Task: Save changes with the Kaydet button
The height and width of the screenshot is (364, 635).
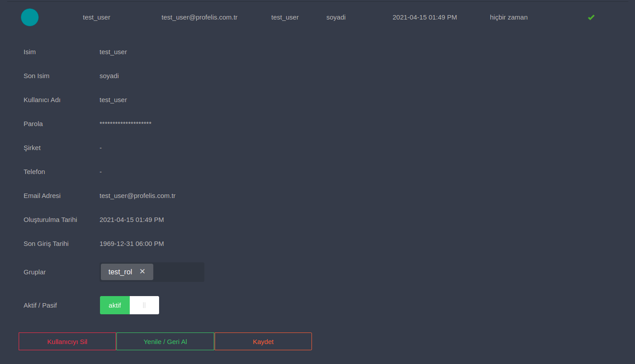Action: tap(263, 341)
